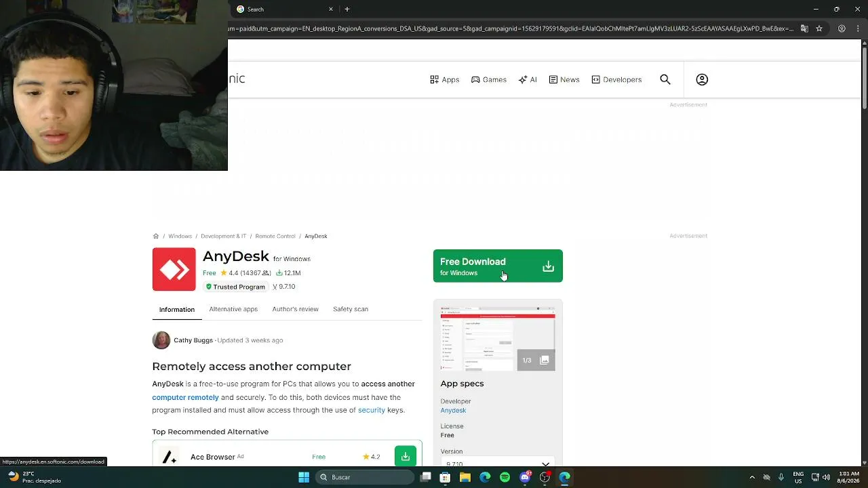Viewport: 868px width, 488px height.
Task: Click the home icon in the breadcrumb
Action: coord(156,236)
